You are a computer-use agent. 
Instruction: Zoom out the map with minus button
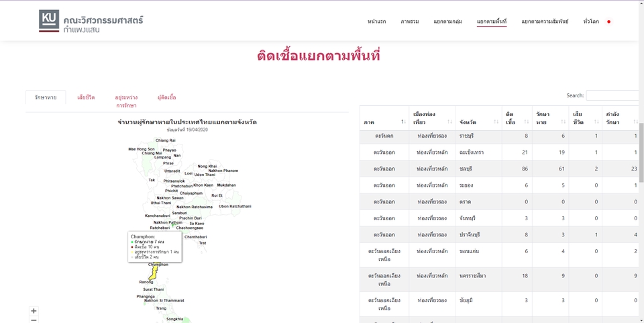[x=34, y=320]
